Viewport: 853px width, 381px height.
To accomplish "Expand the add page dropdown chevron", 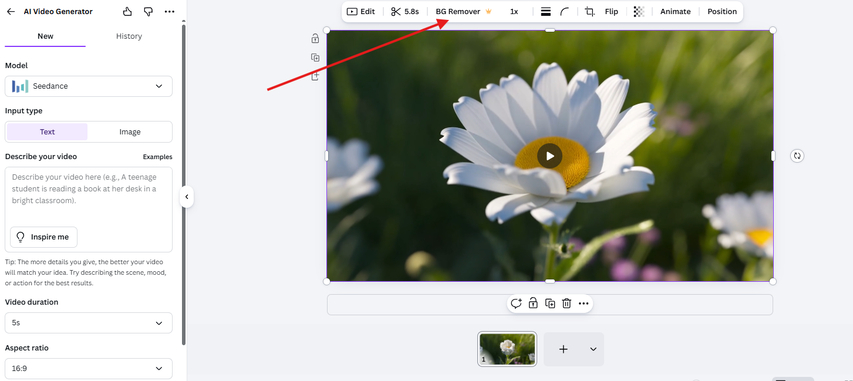I will (x=594, y=349).
